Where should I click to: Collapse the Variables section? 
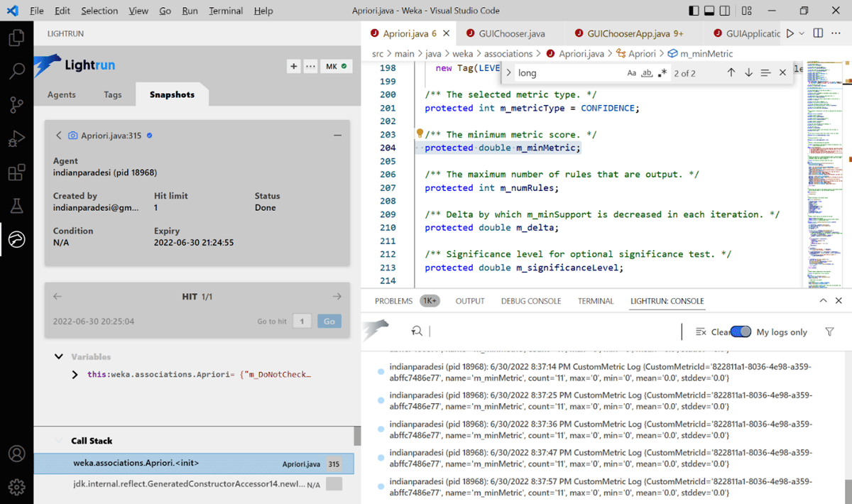click(x=58, y=356)
